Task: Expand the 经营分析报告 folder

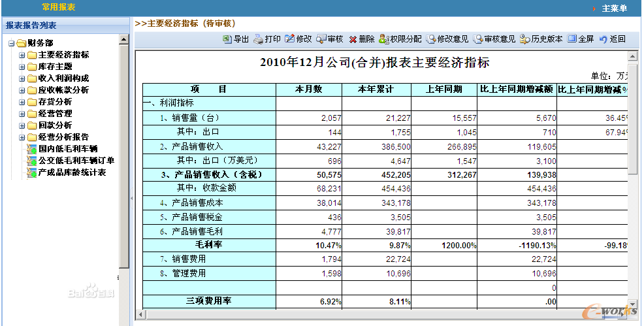Action: pos(22,138)
